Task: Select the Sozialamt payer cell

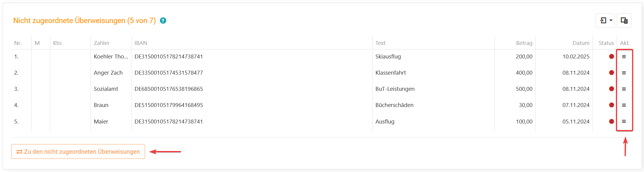Action: point(106,89)
